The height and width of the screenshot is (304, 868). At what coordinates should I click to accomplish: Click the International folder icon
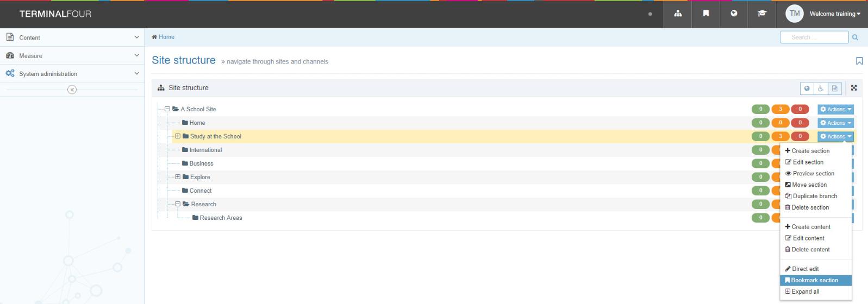185,150
